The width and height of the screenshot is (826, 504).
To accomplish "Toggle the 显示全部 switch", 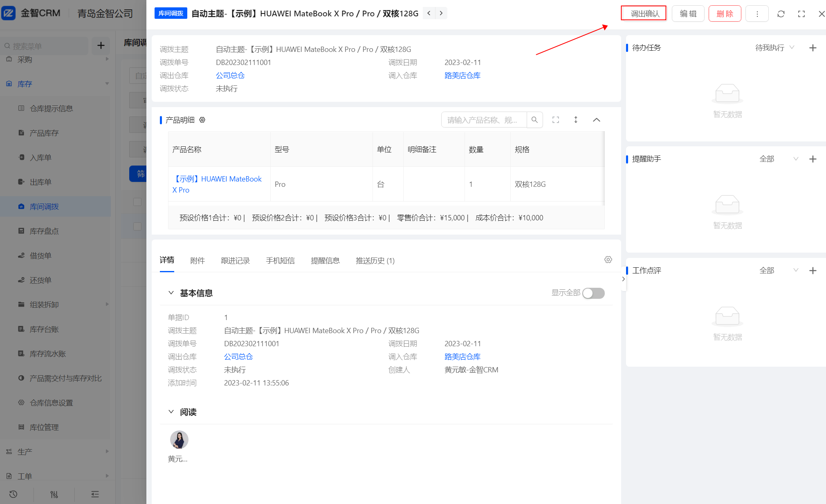I will pos(593,293).
